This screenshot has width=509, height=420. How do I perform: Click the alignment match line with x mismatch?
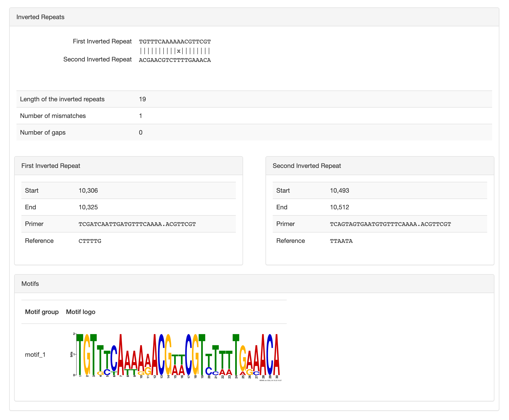(175, 51)
